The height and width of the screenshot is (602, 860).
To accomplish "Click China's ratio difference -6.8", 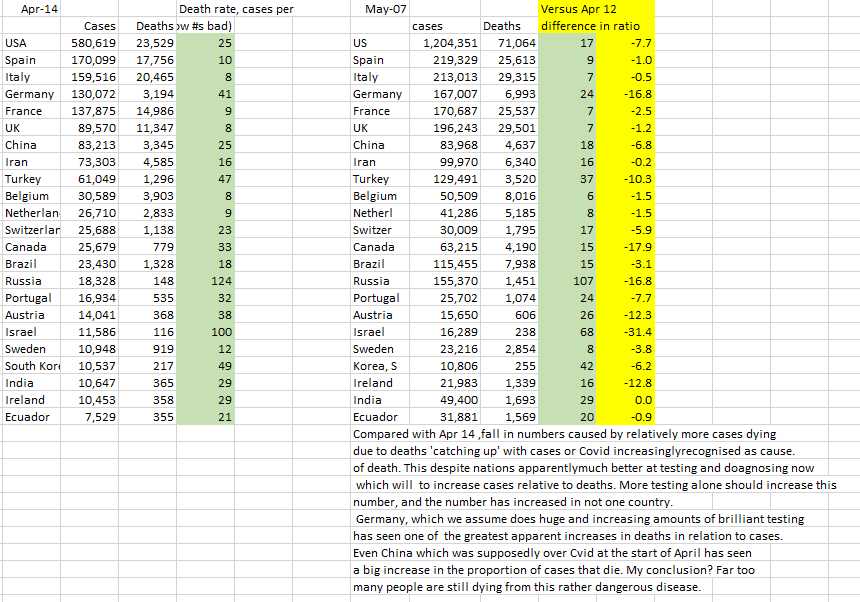I will (x=641, y=145).
